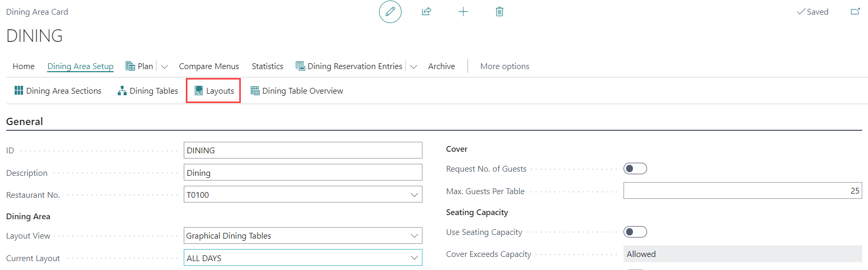
Task: Open the Statistics menu item
Action: pyautogui.click(x=267, y=66)
